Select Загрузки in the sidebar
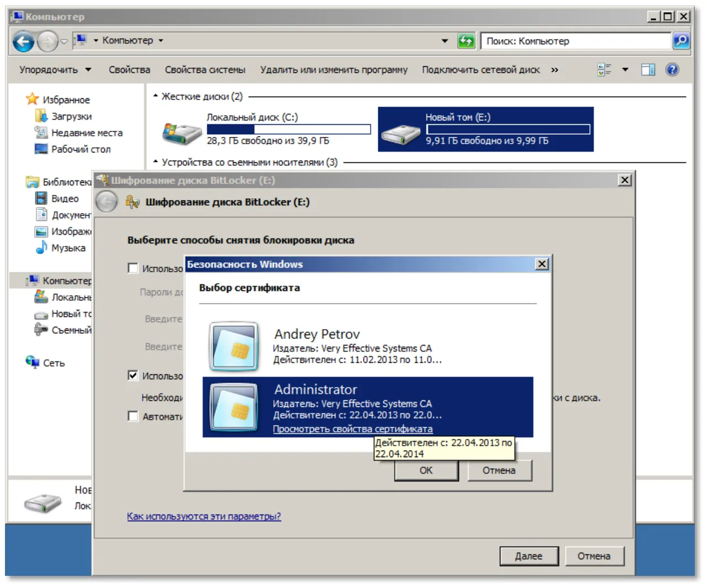 [72, 116]
